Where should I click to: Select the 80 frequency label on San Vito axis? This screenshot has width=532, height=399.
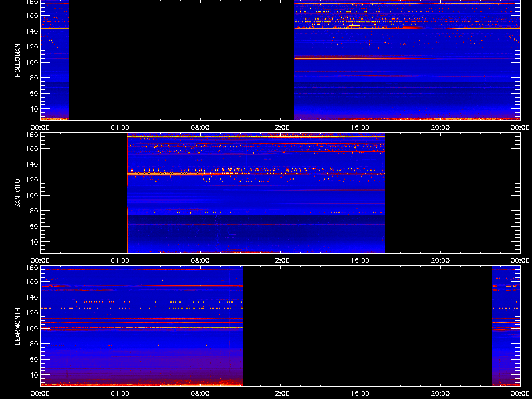coord(34,211)
